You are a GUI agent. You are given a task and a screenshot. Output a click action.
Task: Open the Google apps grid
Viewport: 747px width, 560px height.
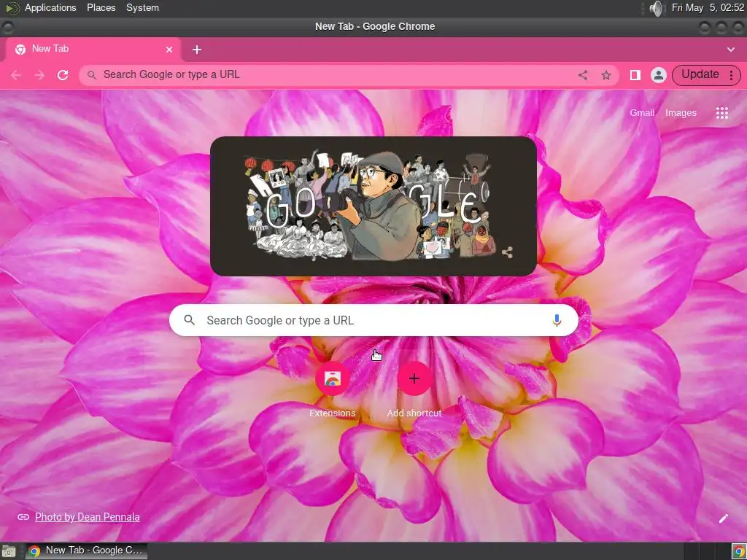(721, 113)
